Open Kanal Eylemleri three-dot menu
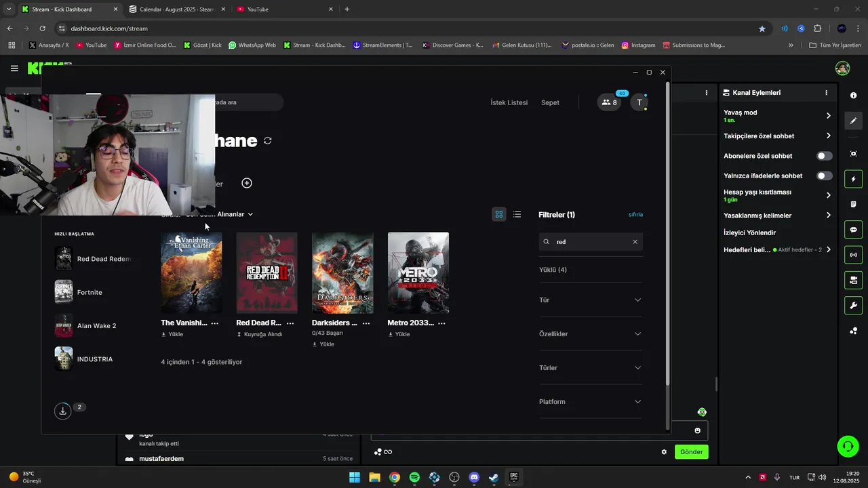This screenshot has height=488, width=868. (x=826, y=93)
